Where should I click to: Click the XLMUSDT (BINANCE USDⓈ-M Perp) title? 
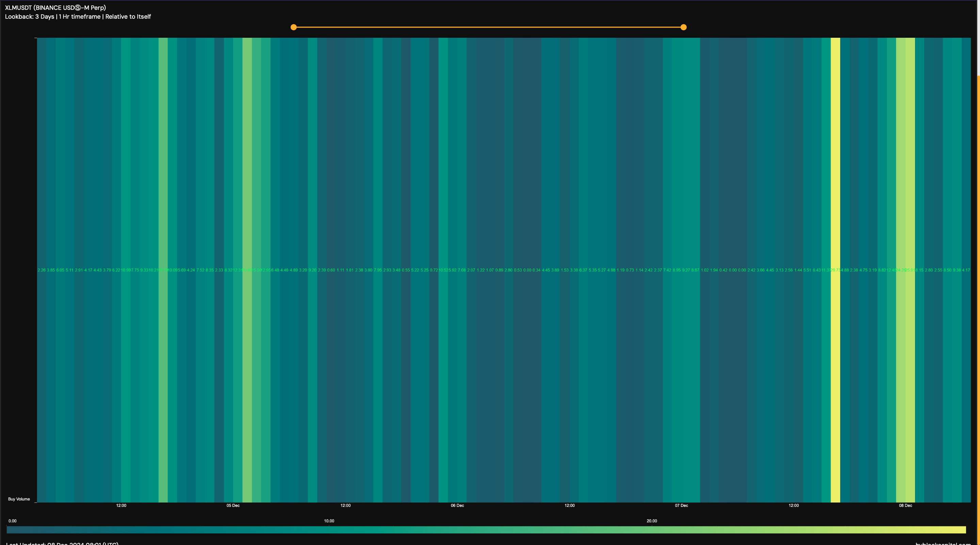tap(55, 7)
